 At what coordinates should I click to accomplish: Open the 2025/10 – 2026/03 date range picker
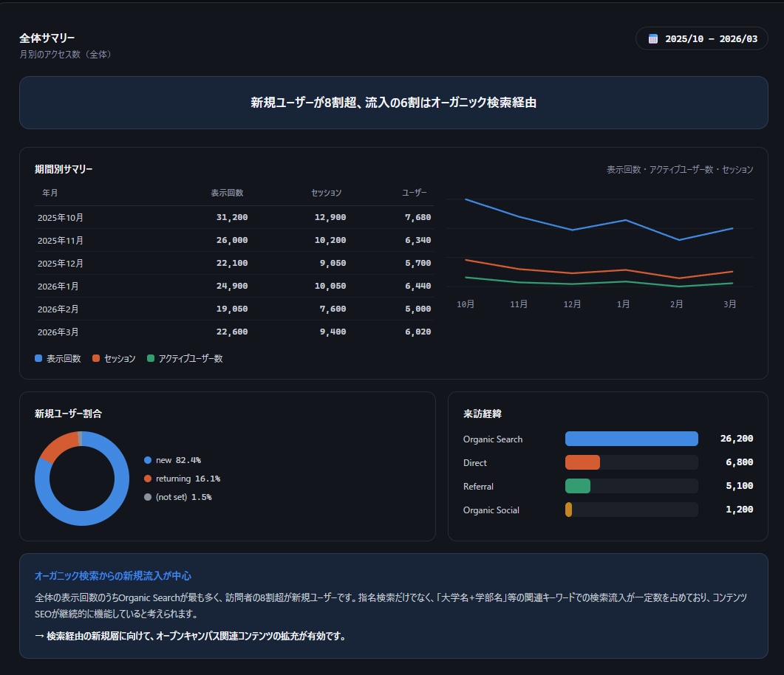(701, 38)
